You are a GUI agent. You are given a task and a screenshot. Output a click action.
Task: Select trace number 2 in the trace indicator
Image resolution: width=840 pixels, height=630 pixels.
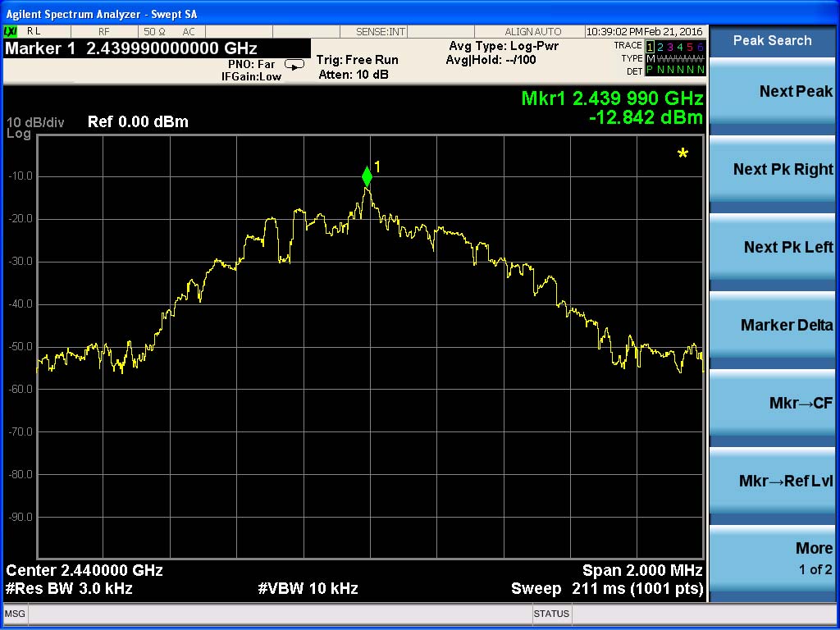(x=660, y=47)
